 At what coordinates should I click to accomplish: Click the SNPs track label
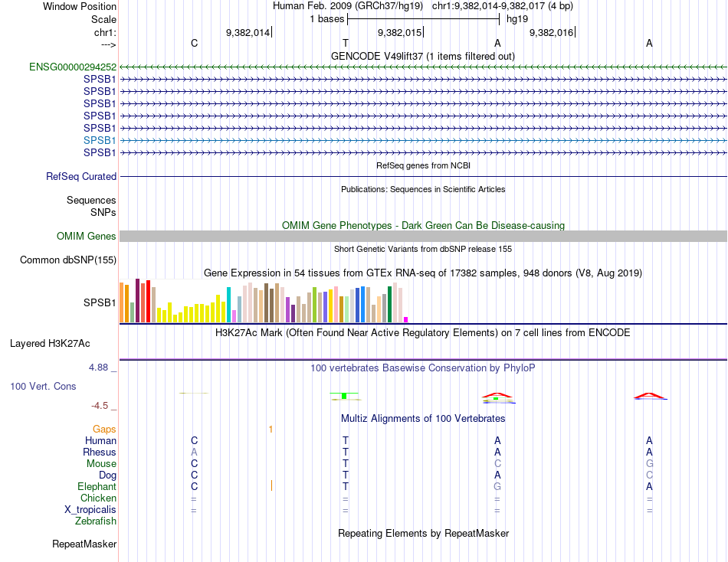pyautogui.click(x=103, y=212)
